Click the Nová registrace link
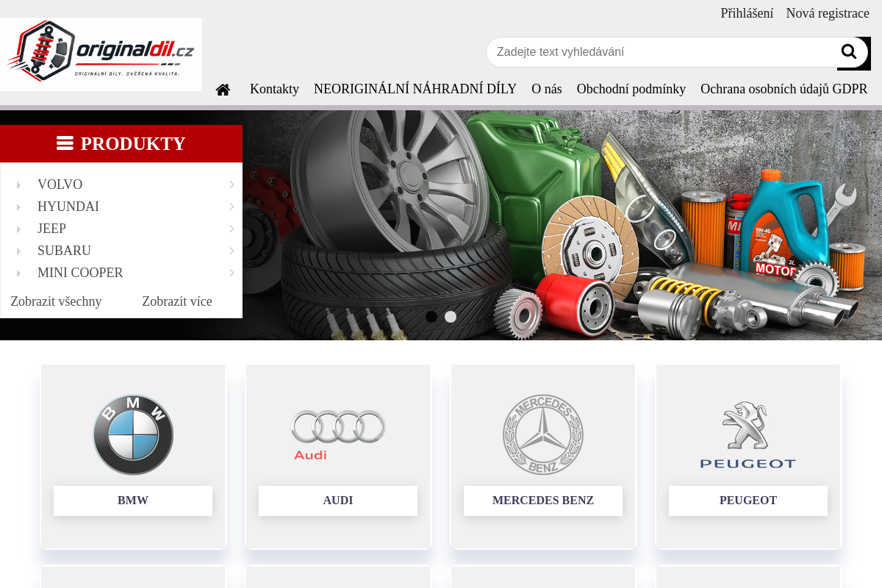Screen dimensions: 882x588 tap(828, 13)
